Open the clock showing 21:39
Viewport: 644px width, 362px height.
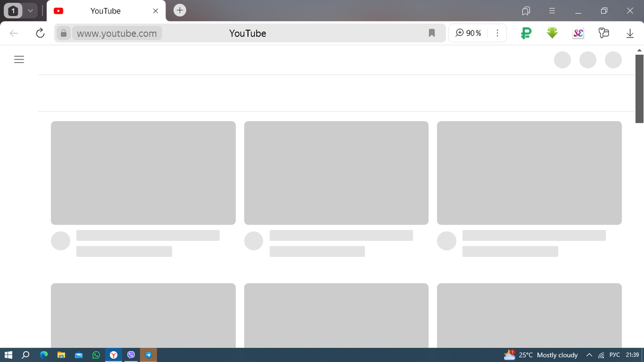point(632,355)
